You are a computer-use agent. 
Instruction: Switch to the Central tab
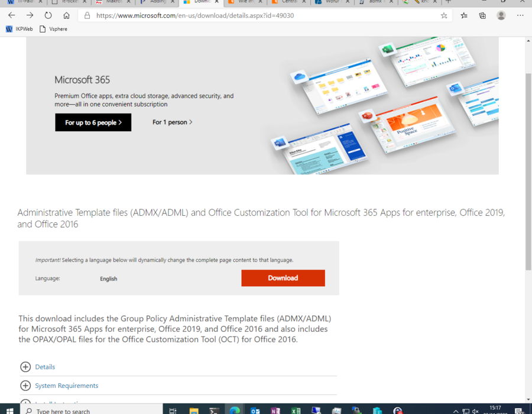coord(289,2)
